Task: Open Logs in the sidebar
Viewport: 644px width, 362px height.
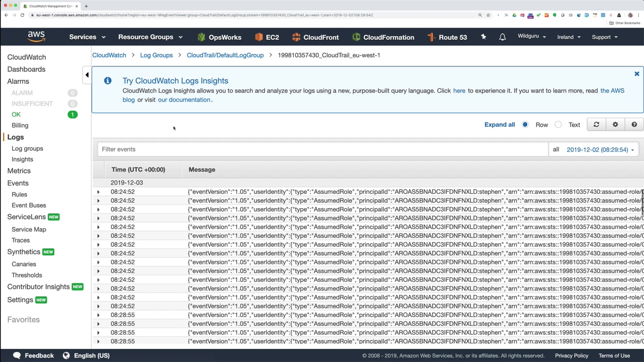Action: point(16,137)
